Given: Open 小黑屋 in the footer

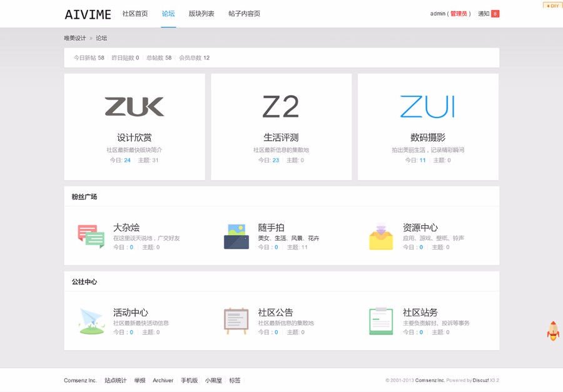Looking at the screenshot, I should (x=213, y=381).
